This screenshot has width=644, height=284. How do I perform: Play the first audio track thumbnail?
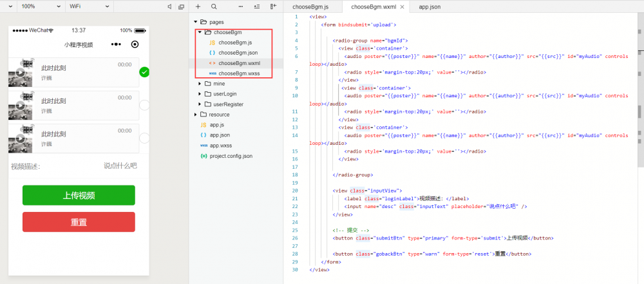click(21, 72)
